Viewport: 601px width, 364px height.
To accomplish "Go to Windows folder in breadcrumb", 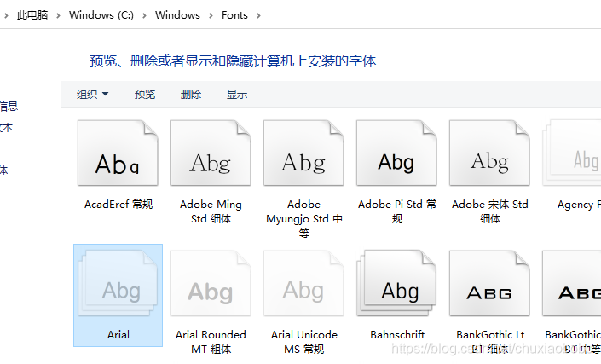I will click(x=177, y=15).
